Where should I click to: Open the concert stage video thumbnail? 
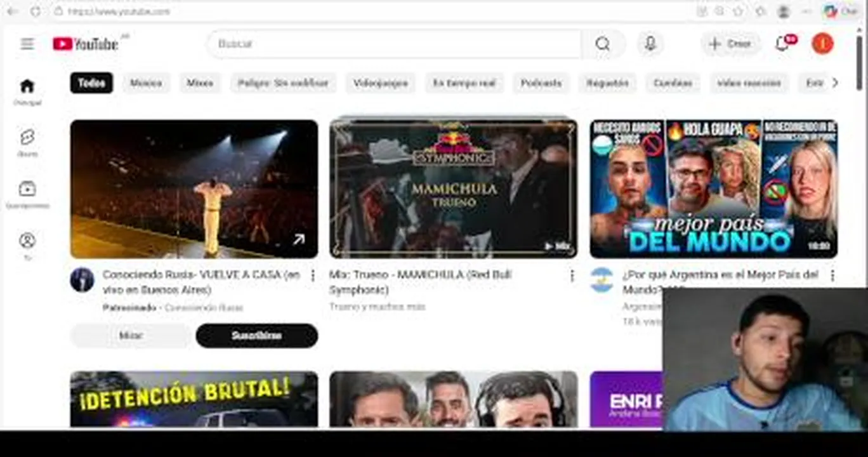(x=194, y=189)
